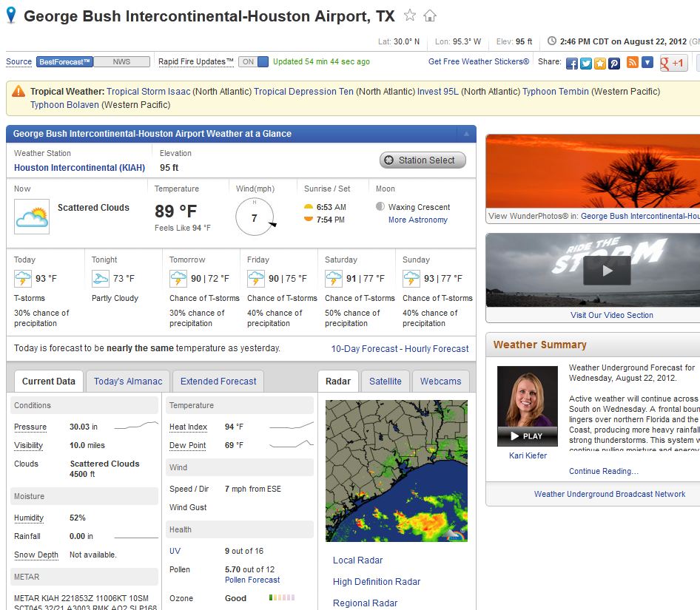Click Continue Reading in Weather Summary

[604, 471]
